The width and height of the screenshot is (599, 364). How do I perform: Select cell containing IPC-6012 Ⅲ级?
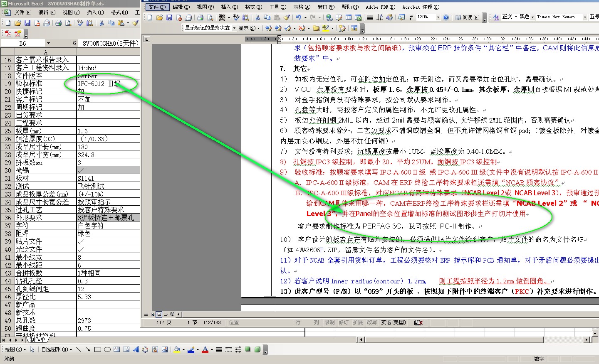(x=108, y=84)
